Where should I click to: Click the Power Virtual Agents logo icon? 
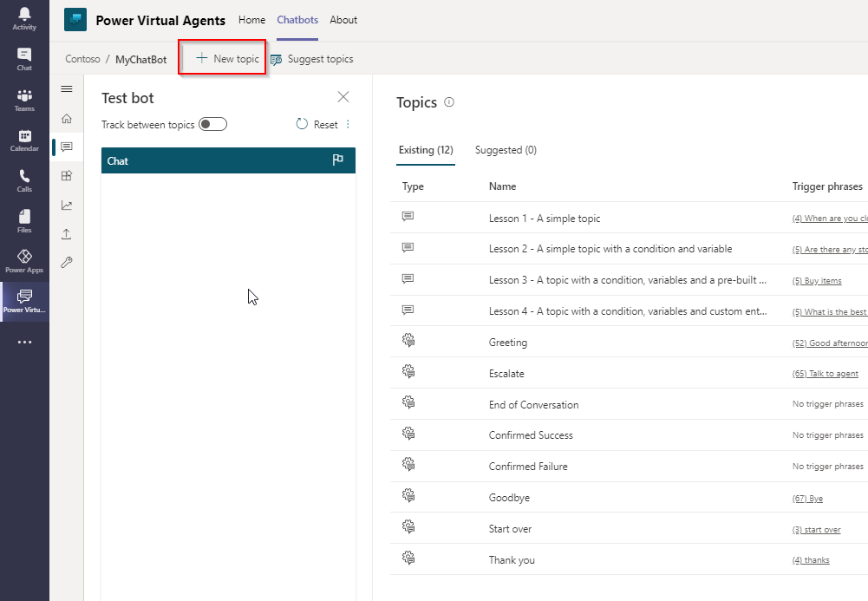[x=75, y=20]
